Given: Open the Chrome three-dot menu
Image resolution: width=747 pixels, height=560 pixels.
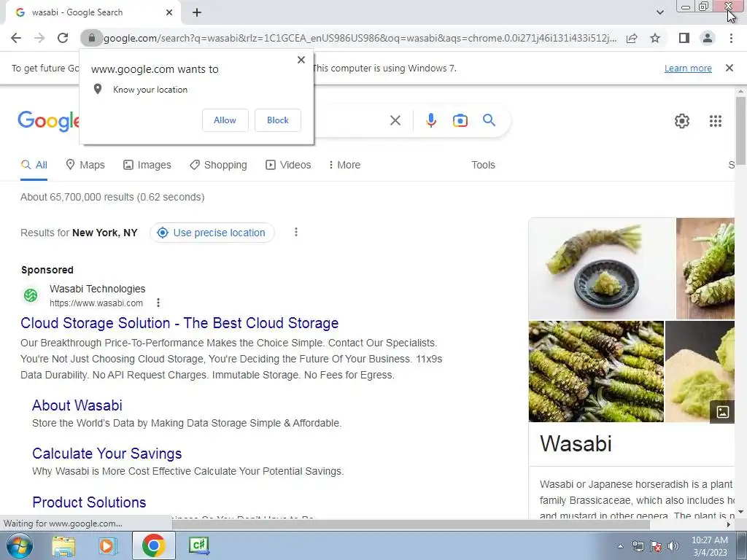Looking at the screenshot, I should [731, 38].
